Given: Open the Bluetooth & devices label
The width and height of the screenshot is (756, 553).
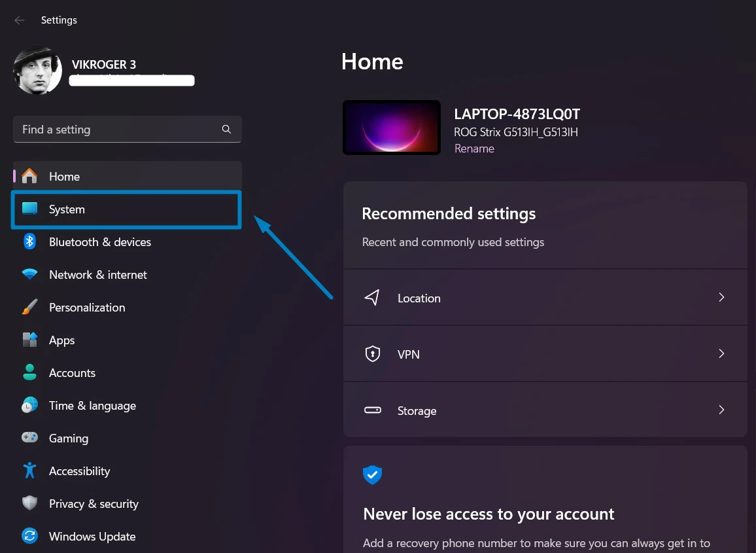Looking at the screenshot, I should 100,242.
